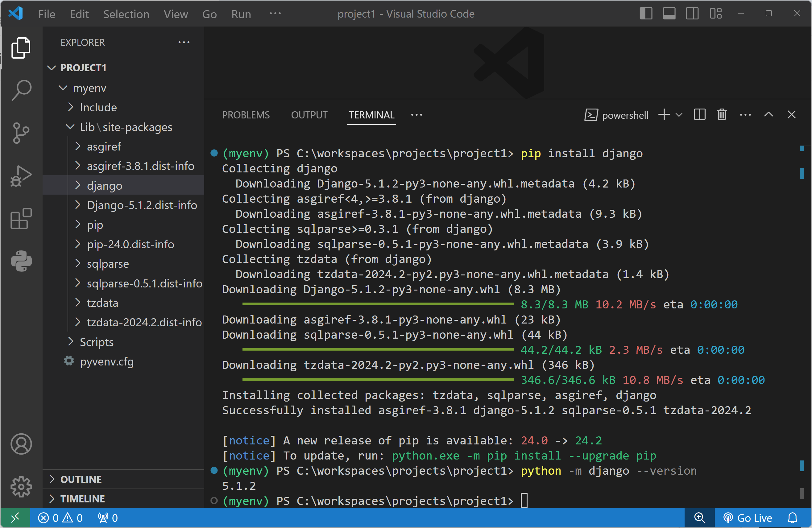Image resolution: width=812 pixels, height=528 pixels.
Task: Open Run and Debug view
Action: (x=21, y=176)
